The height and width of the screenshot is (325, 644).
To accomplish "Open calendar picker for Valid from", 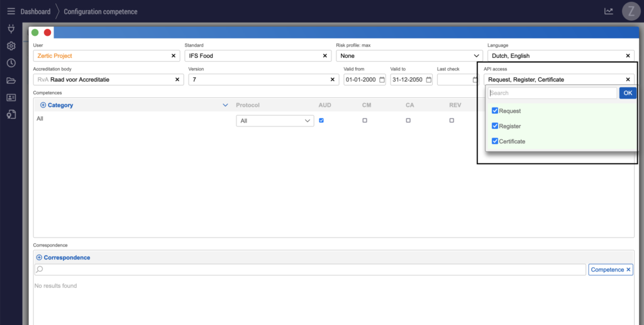I will click(382, 80).
